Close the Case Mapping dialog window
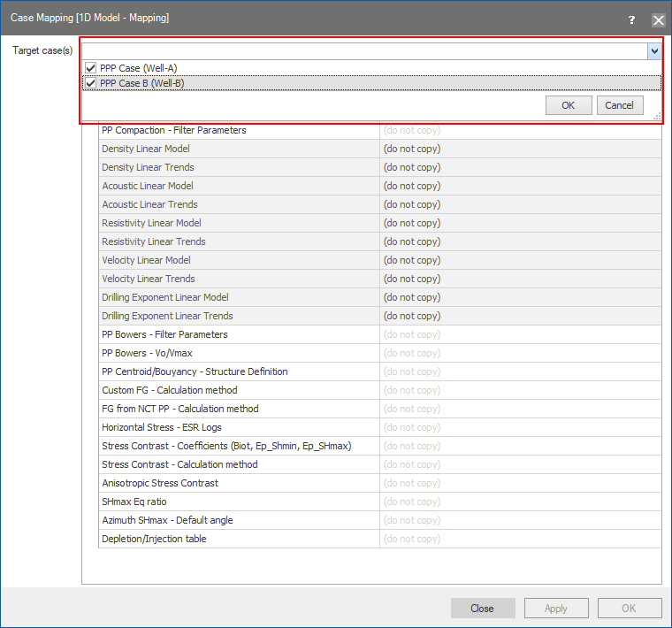 (658, 19)
